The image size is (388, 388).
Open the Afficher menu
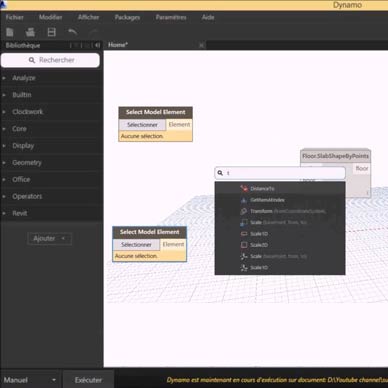88,17
